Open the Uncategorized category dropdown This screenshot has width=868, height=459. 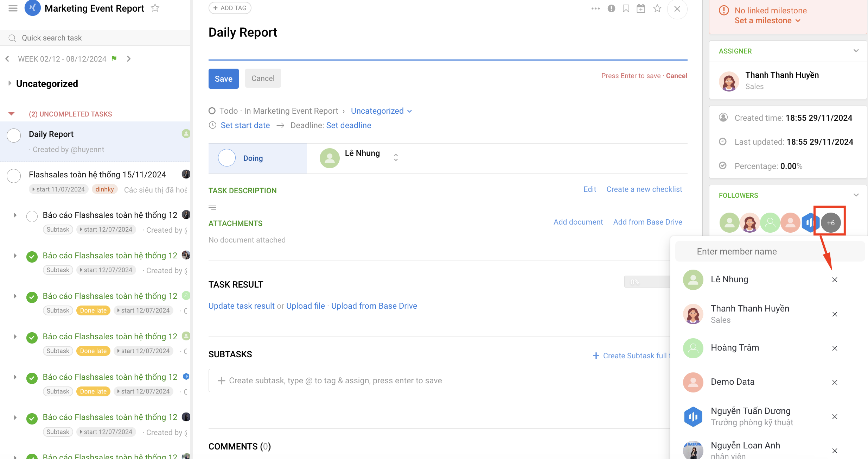click(x=381, y=111)
